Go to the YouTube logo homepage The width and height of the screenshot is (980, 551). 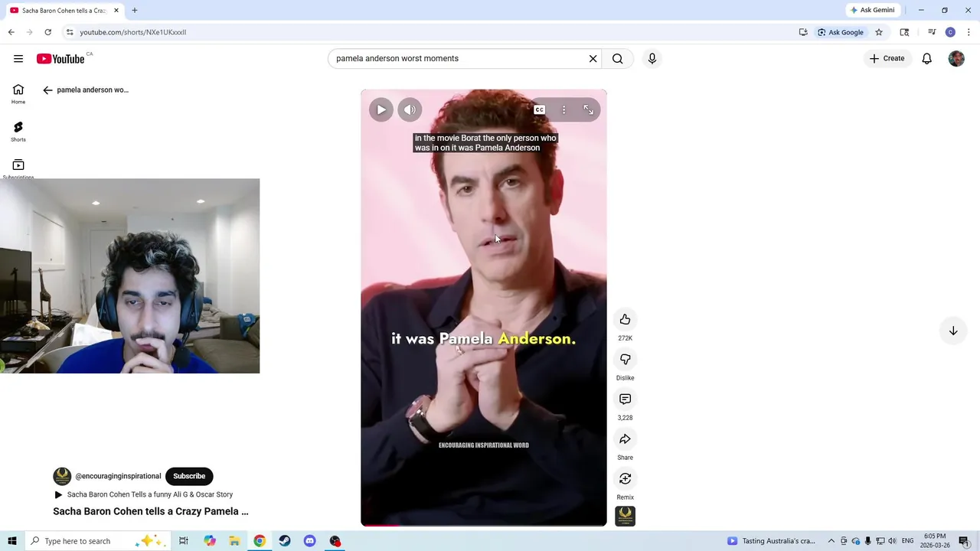click(x=60, y=59)
